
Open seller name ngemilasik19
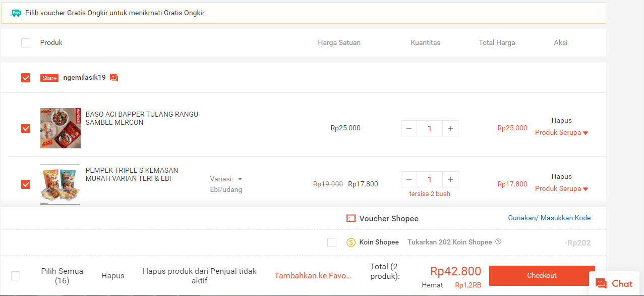pos(85,77)
